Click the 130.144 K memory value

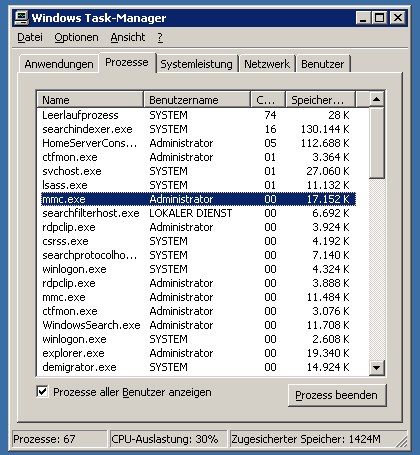(325, 129)
